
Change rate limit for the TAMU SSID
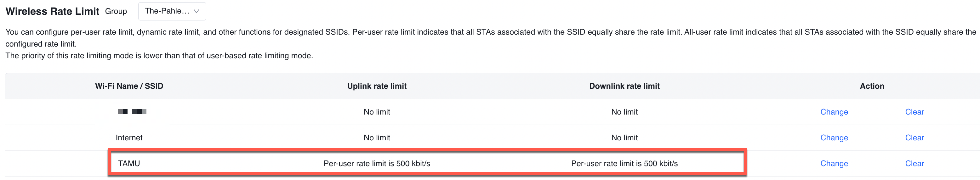(x=834, y=164)
